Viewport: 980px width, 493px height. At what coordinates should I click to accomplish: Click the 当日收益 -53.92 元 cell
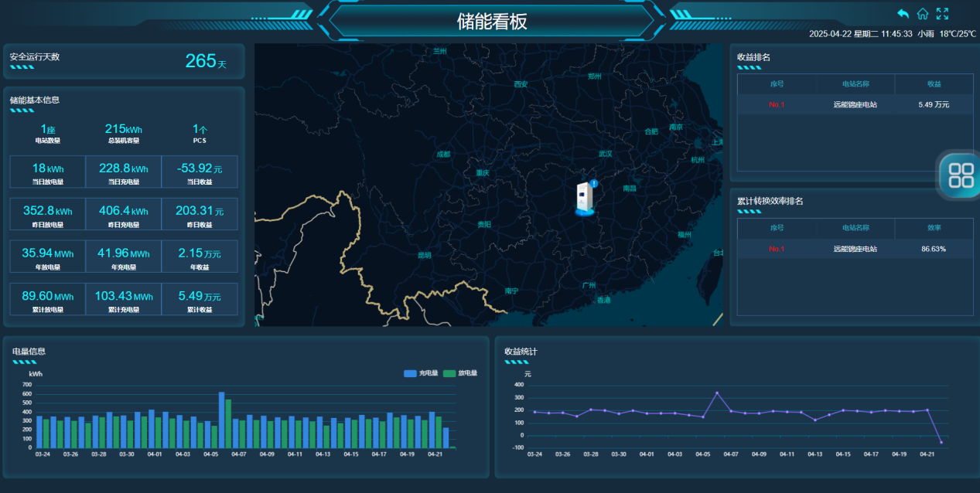(200, 172)
